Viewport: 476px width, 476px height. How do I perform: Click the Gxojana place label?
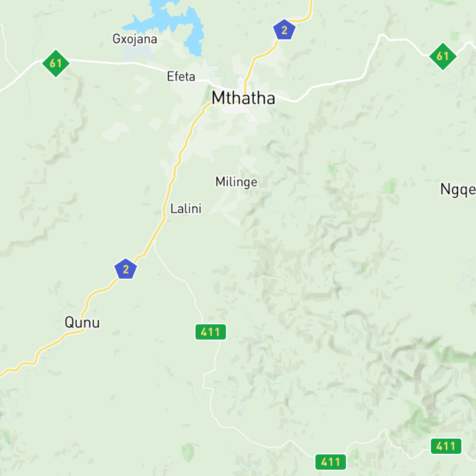coord(135,39)
